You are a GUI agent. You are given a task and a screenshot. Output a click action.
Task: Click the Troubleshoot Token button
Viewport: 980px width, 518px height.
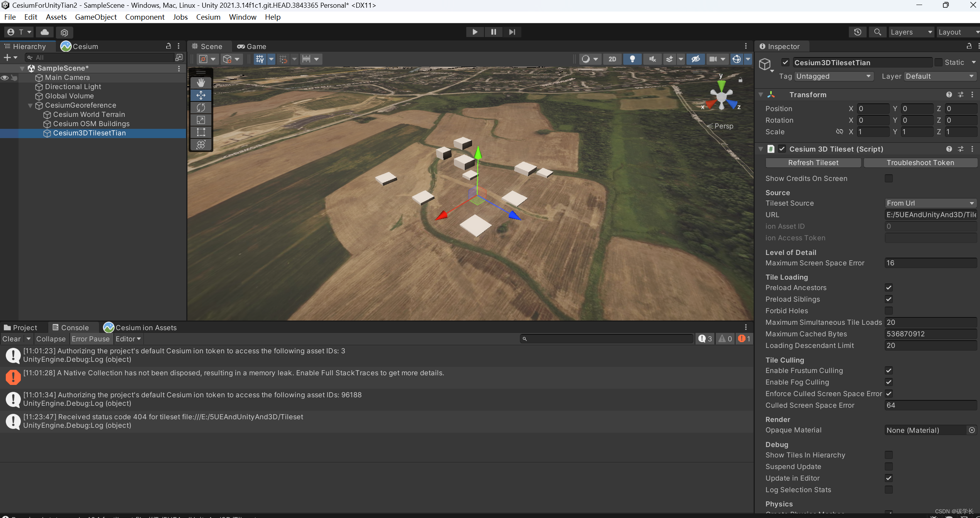tap(920, 163)
